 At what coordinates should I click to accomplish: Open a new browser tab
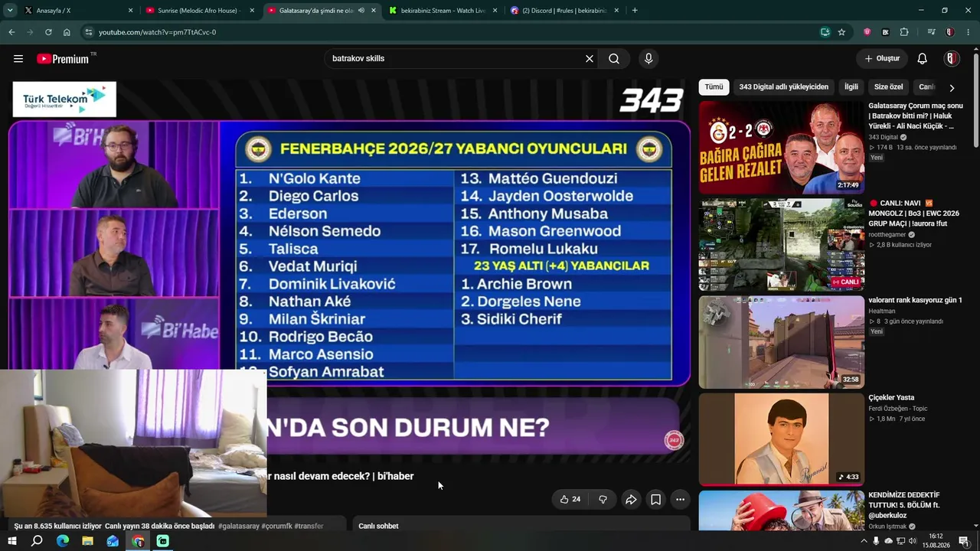point(635,11)
